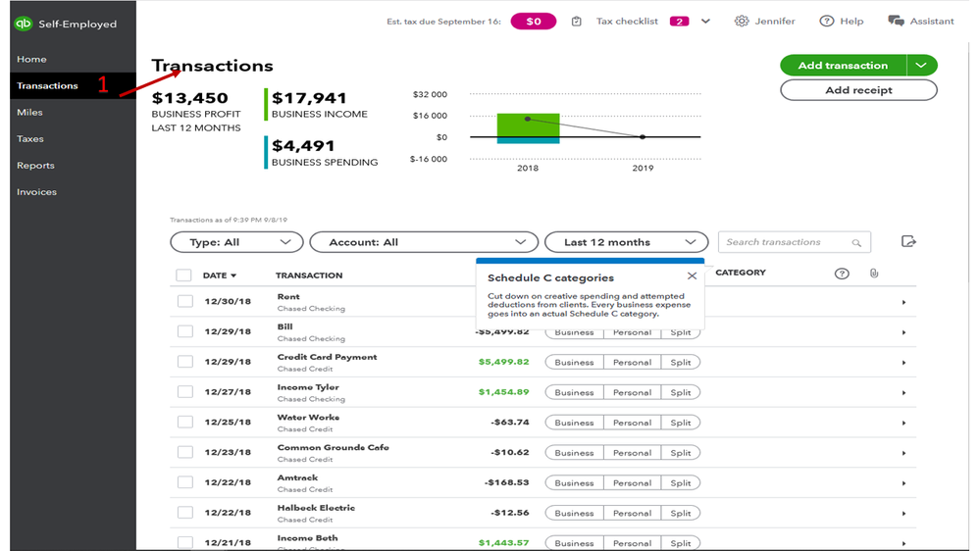Tick the select-all transactions checkbox

pos(183,275)
